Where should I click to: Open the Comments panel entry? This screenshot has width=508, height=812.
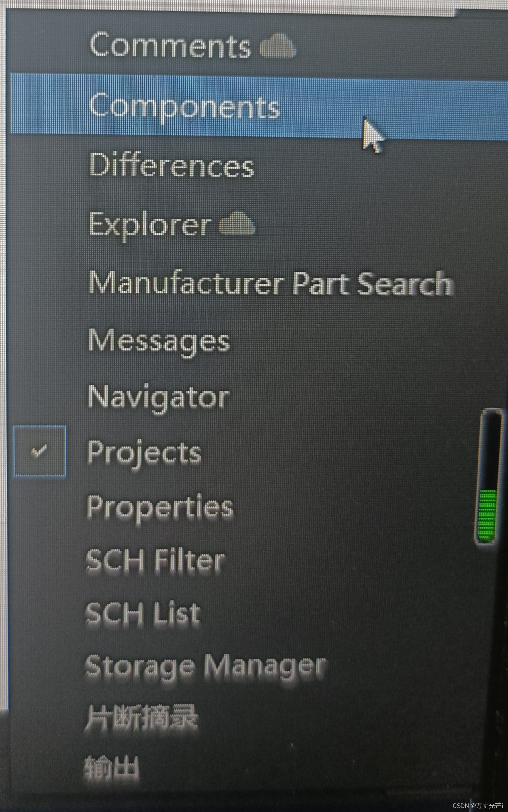(170, 45)
